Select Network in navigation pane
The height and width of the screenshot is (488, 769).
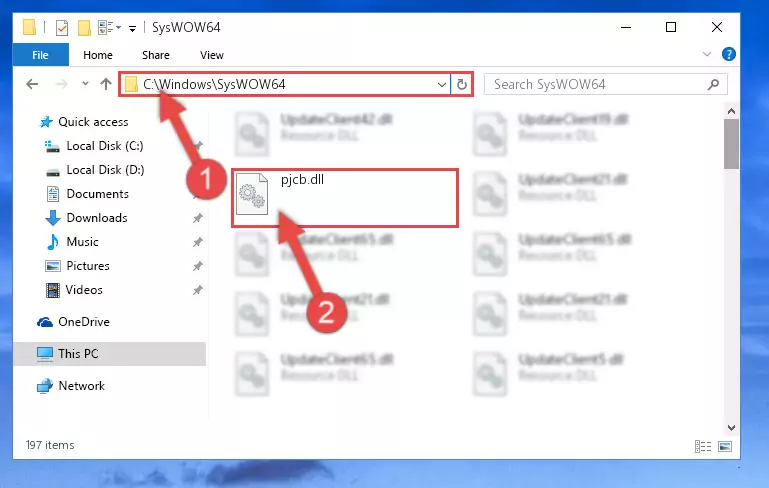(x=81, y=386)
